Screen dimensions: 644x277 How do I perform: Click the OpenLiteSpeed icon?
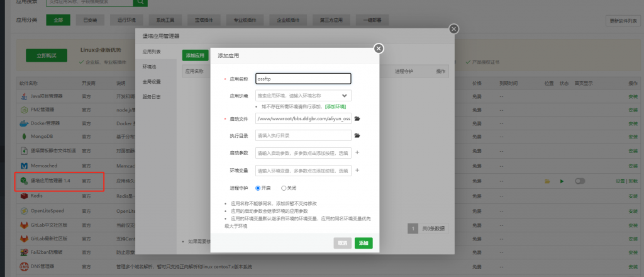click(x=24, y=211)
